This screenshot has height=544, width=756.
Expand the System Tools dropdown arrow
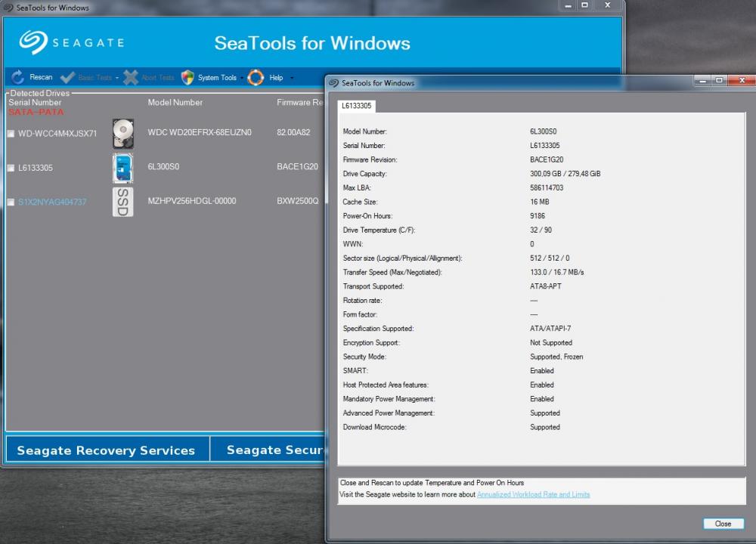tap(242, 78)
